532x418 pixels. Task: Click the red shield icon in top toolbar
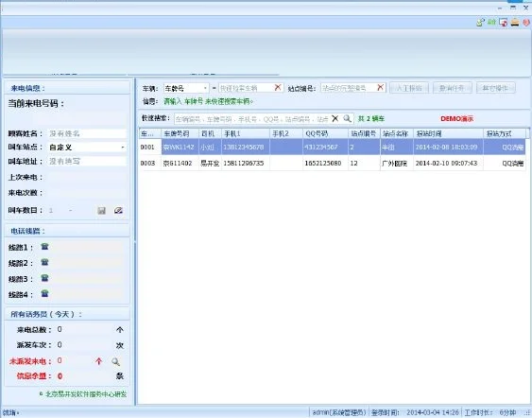[526, 23]
